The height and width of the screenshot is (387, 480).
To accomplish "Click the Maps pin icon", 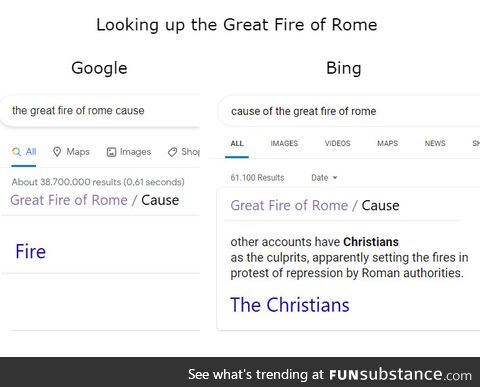I will click(x=57, y=152).
